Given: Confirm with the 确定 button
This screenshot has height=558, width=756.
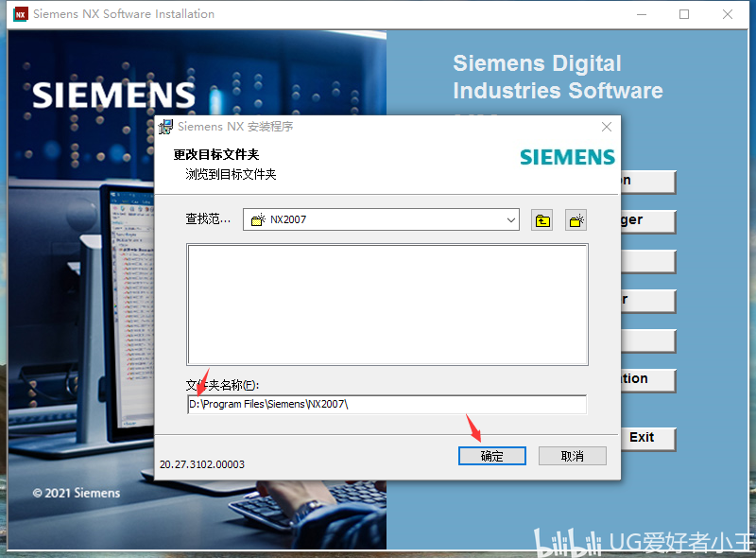Looking at the screenshot, I should [491, 456].
